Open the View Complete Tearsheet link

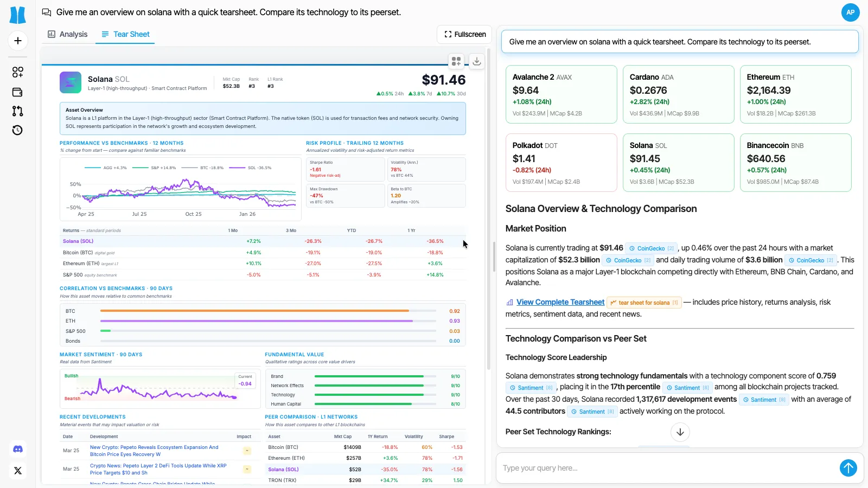tap(560, 302)
